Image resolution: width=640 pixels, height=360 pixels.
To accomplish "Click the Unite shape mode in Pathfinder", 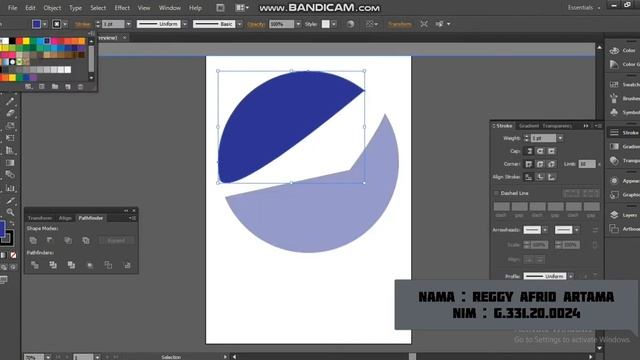I will click(x=33, y=240).
